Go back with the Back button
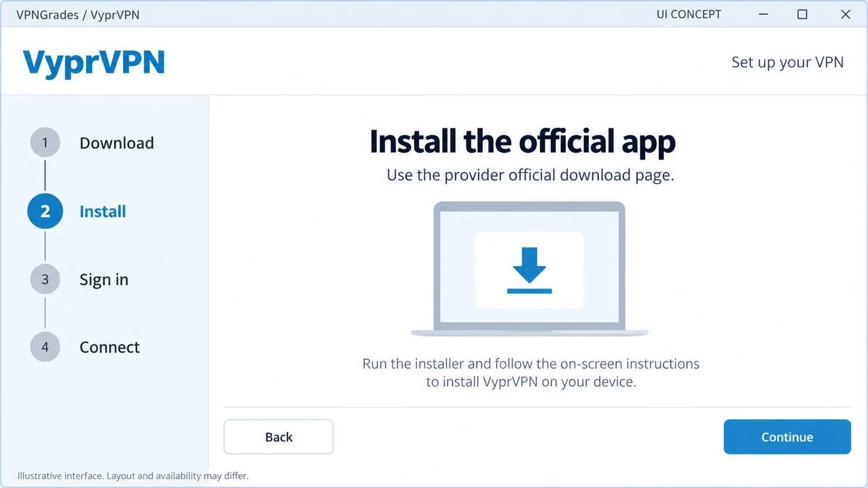This screenshot has width=868, height=488. [x=279, y=436]
